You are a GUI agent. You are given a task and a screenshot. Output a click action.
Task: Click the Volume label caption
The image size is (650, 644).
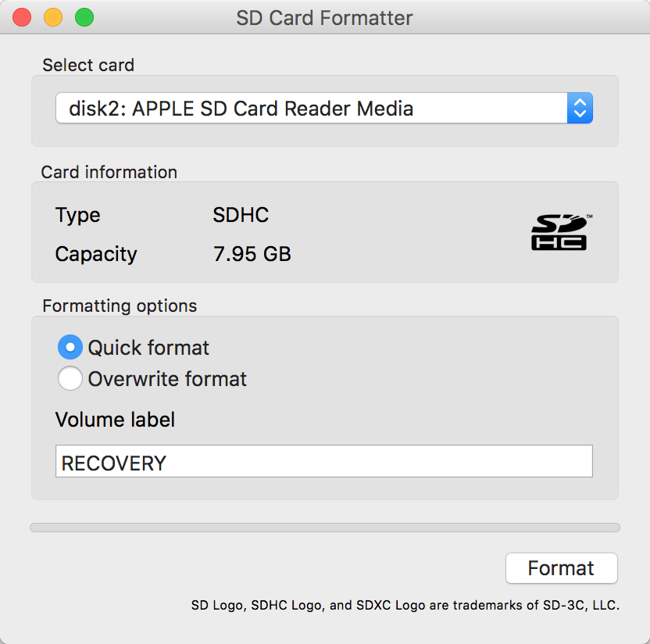tap(115, 420)
